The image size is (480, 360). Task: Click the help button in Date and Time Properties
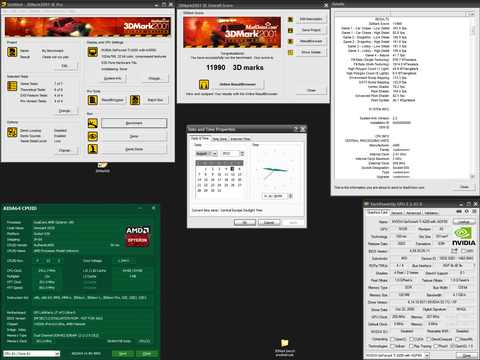296,129
